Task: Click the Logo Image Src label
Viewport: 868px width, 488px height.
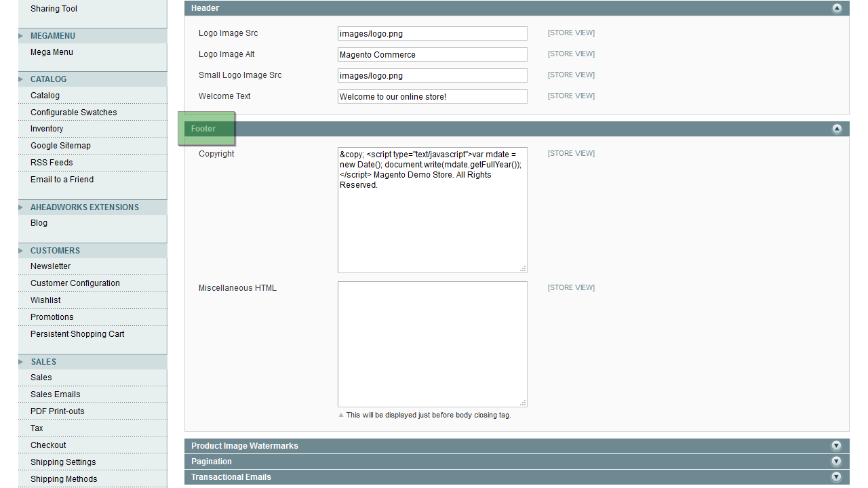Action: [x=228, y=33]
